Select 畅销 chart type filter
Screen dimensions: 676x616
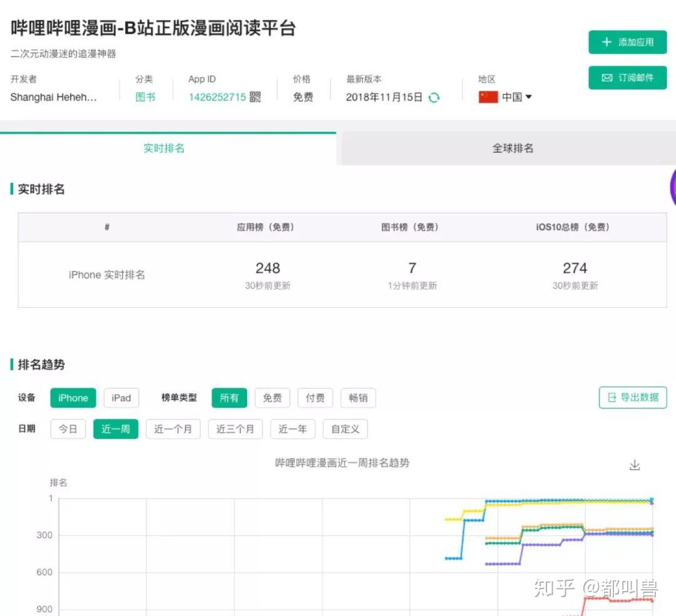click(x=358, y=398)
